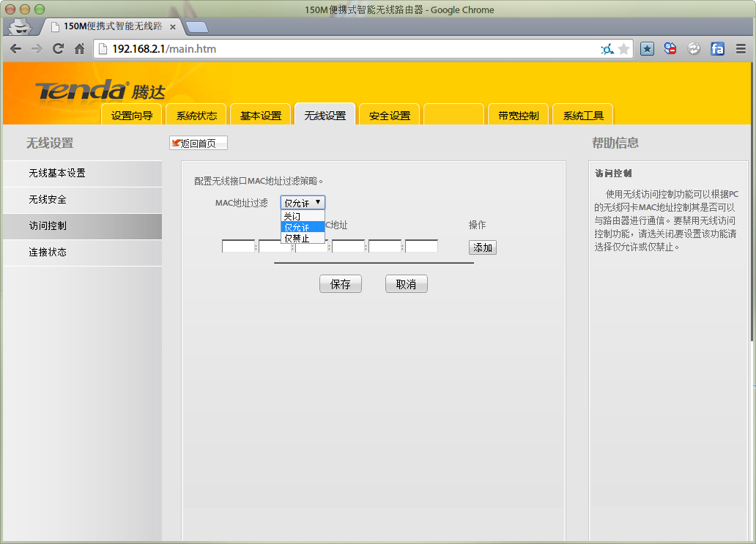This screenshot has width=756, height=544.
Task: Click the 添加 button
Action: [x=483, y=247]
